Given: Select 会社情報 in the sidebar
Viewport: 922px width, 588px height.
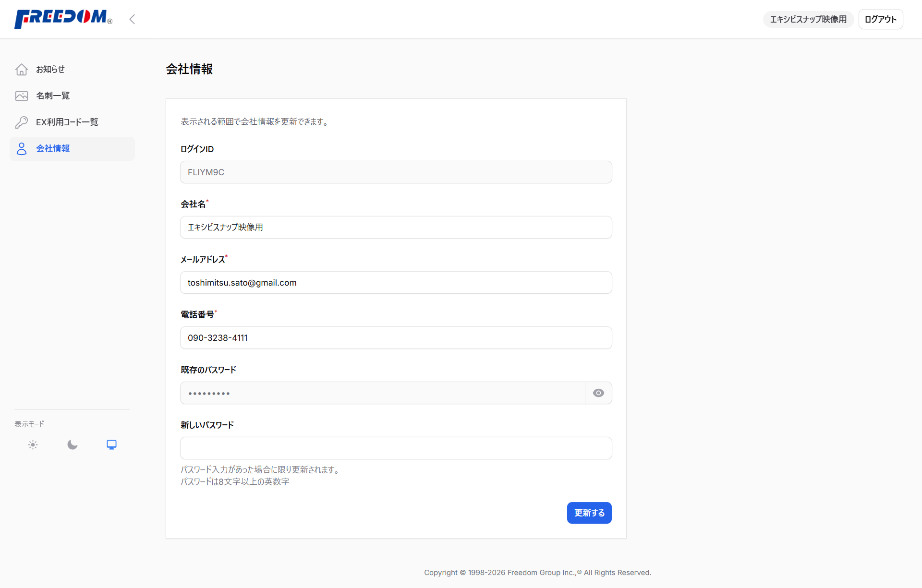Looking at the screenshot, I should pyautogui.click(x=72, y=149).
